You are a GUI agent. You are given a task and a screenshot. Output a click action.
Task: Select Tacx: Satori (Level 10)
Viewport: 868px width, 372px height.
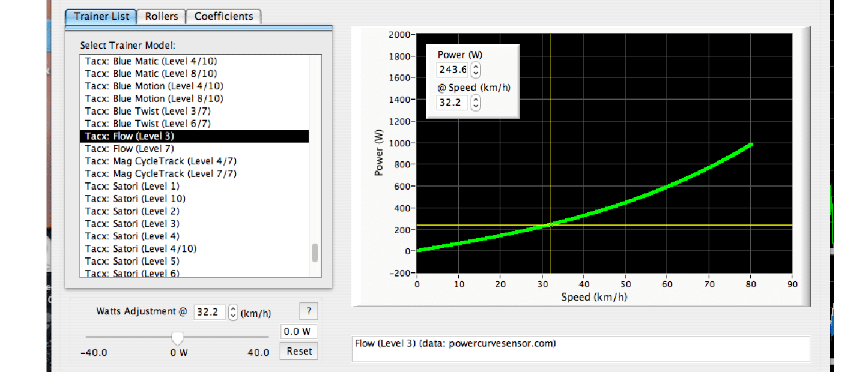click(x=135, y=198)
